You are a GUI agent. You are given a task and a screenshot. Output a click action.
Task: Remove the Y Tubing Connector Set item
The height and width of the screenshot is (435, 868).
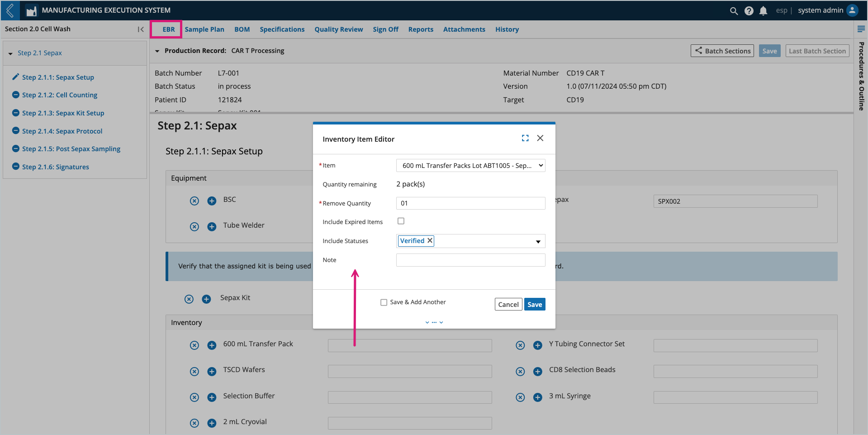(x=521, y=345)
